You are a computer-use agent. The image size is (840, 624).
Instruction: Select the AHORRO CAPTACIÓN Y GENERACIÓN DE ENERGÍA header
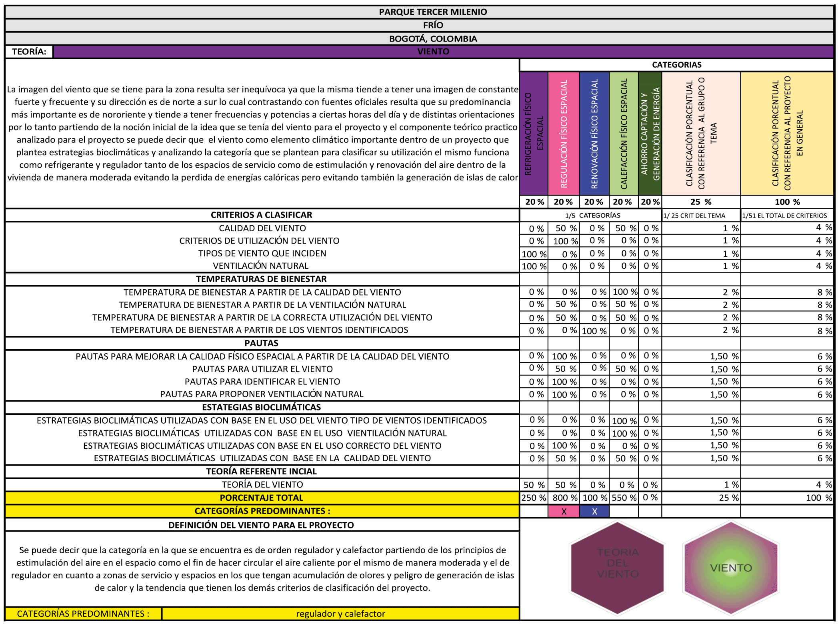pyautogui.click(x=650, y=134)
